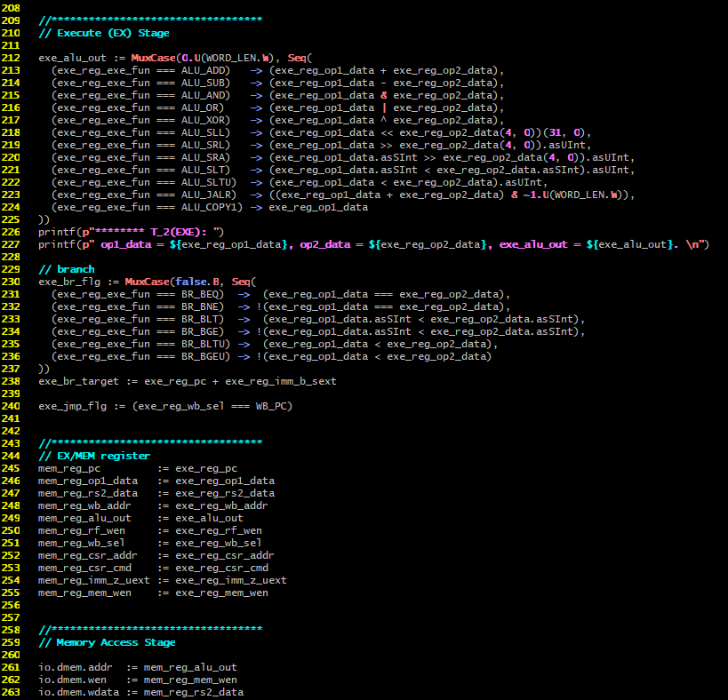The image size is (728, 700).
Task: Click the 'BR_BGEU' constant
Action: [203, 357]
